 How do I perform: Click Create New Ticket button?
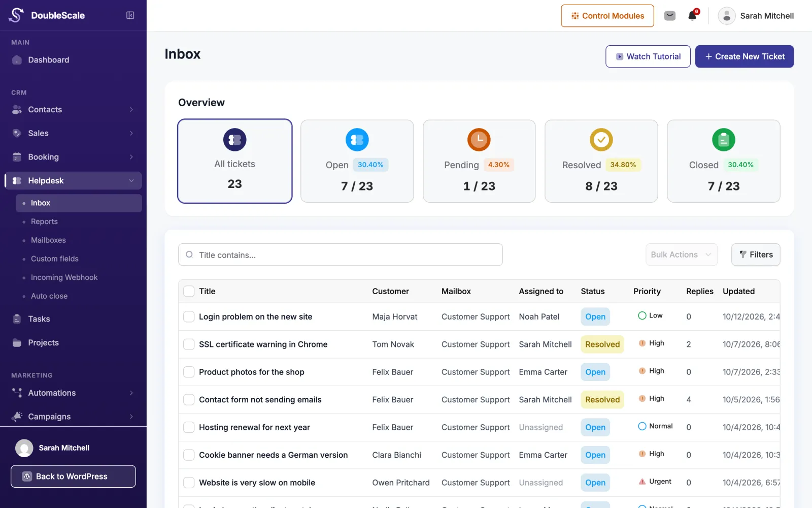[745, 56]
